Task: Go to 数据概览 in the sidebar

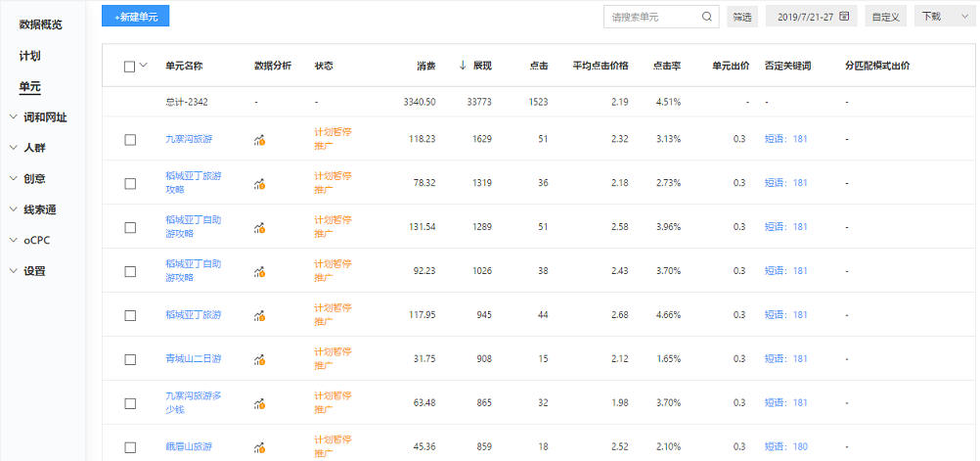Action: pos(40,24)
